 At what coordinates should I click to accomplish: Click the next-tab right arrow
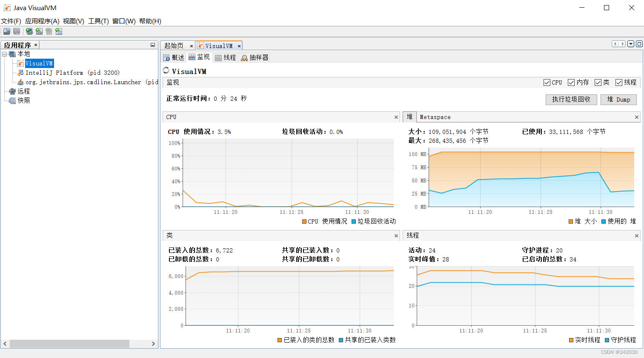[x=622, y=44]
